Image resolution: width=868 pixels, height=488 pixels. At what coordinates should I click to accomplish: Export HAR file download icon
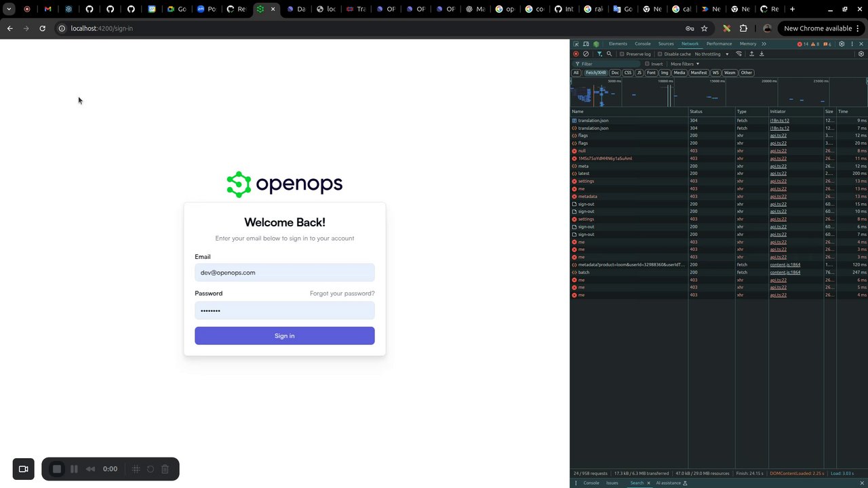tap(762, 54)
